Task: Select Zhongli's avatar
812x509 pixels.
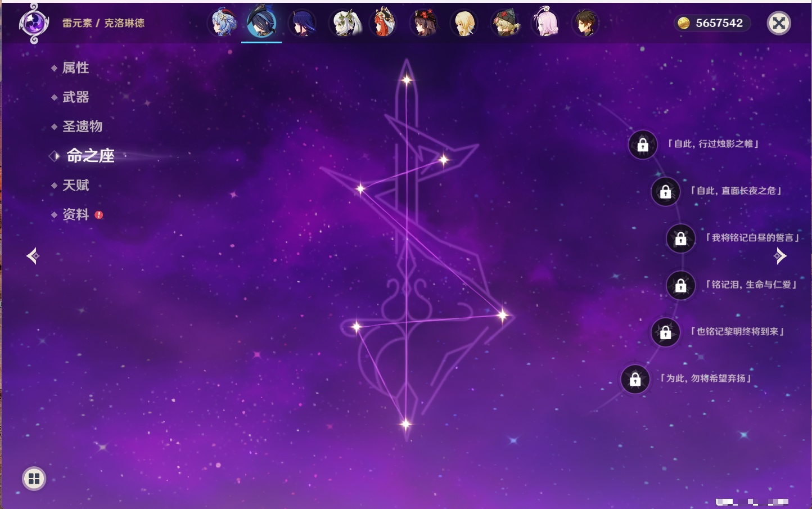Action: [585, 23]
